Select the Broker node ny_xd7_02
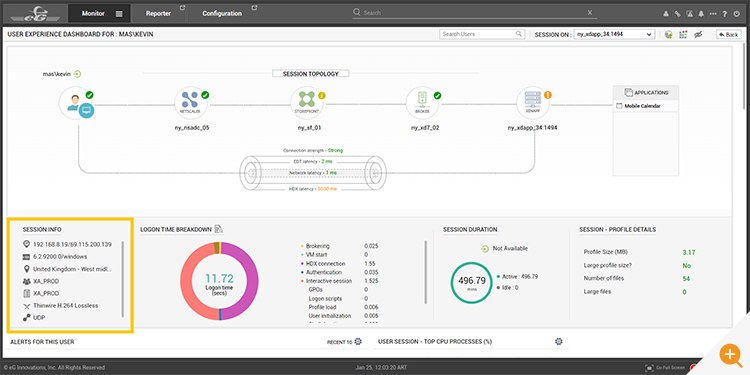Image resolution: width=750 pixels, height=375 pixels. pos(422,104)
